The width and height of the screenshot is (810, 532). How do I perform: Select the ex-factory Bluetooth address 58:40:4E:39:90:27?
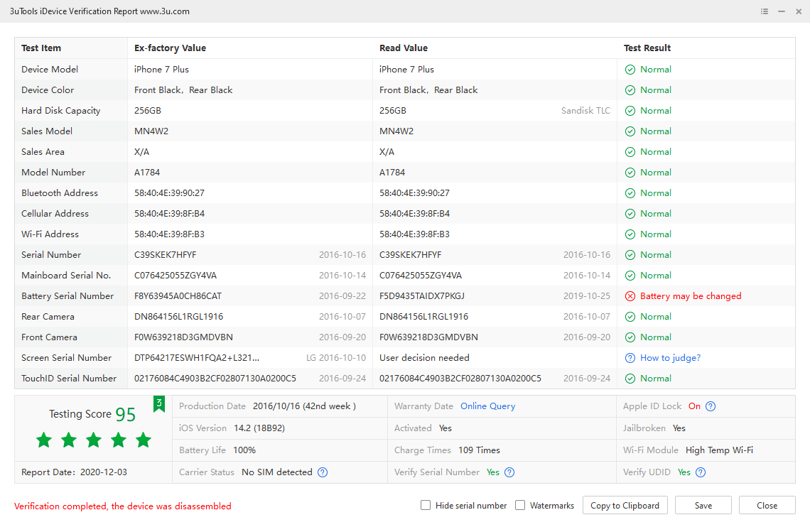tap(169, 193)
